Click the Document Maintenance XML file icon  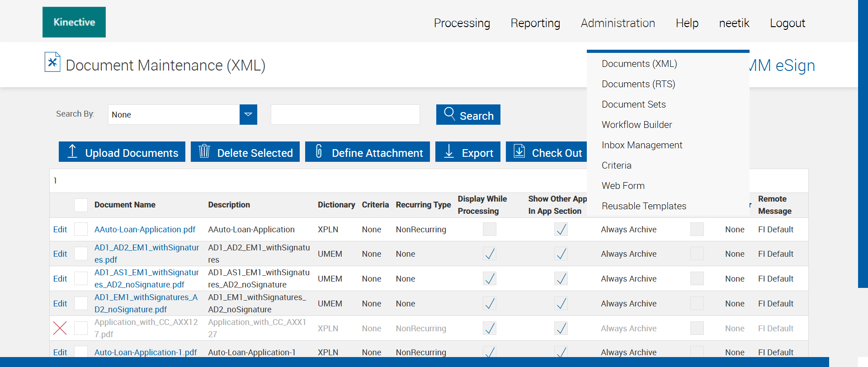click(x=52, y=62)
